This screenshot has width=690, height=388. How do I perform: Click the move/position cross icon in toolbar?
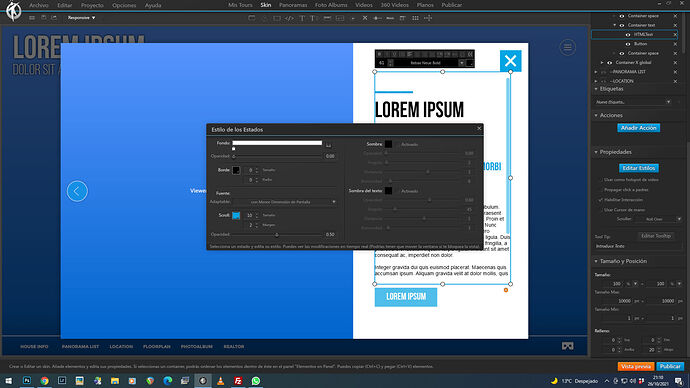pos(428,18)
